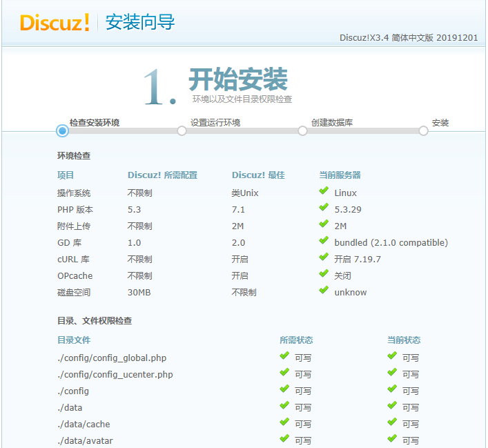Click the 创建数据库 step label
488x448 pixels.
click(332, 123)
